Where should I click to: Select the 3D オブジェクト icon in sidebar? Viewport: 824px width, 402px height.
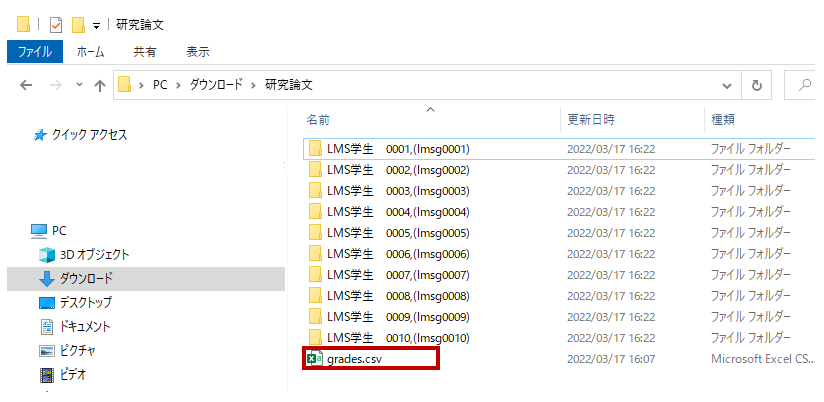coord(47,255)
